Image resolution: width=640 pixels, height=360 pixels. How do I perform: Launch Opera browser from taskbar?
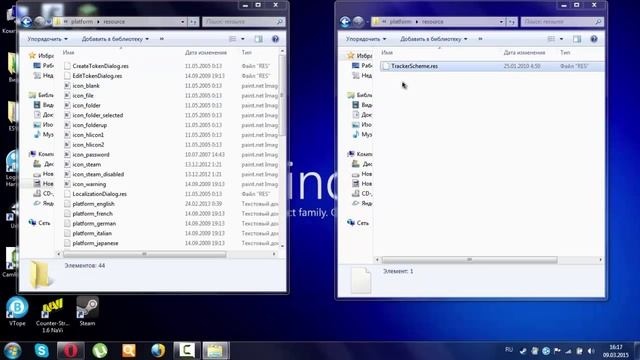[x=71, y=351]
